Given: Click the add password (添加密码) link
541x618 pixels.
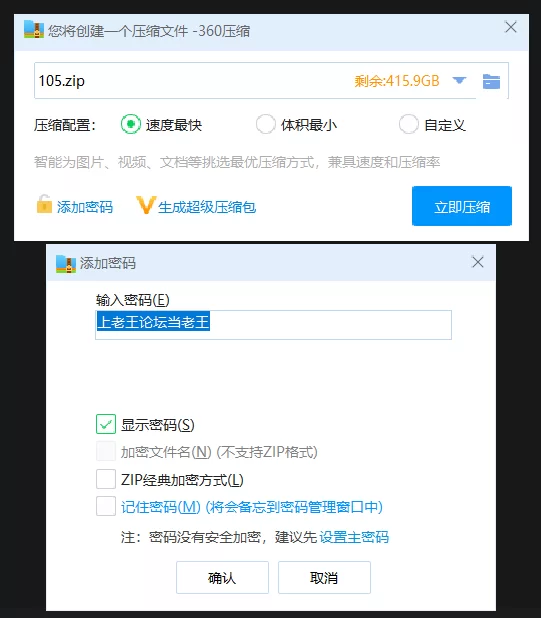Looking at the screenshot, I should coord(85,207).
